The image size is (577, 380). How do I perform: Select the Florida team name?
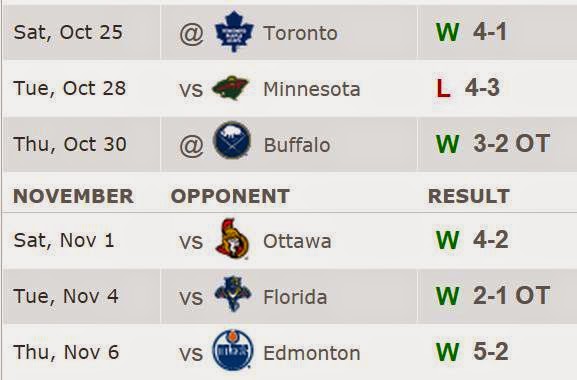coord(295,297)
